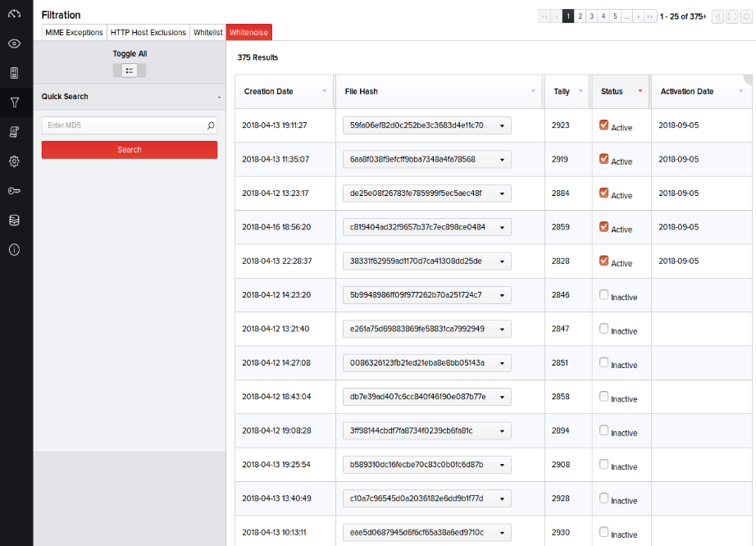Open the funnel Filtration sidebar icon
The width and height of the screenshot is (756, 546).
coord(14,102)
